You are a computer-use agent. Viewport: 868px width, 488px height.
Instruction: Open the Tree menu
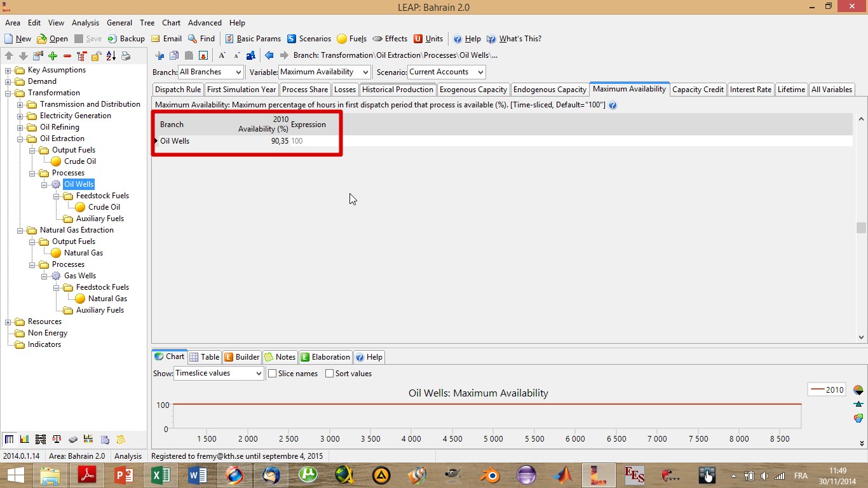coord(147,23)
